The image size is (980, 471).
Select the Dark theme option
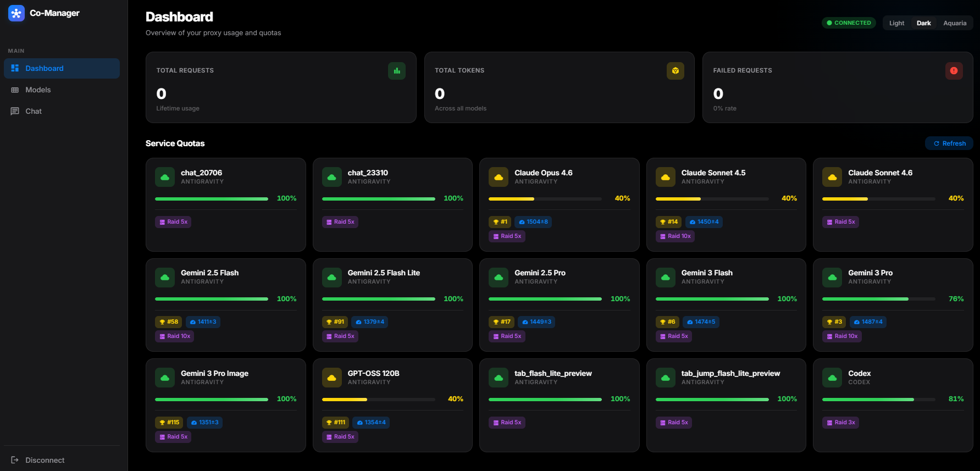[x=923, y=23]
